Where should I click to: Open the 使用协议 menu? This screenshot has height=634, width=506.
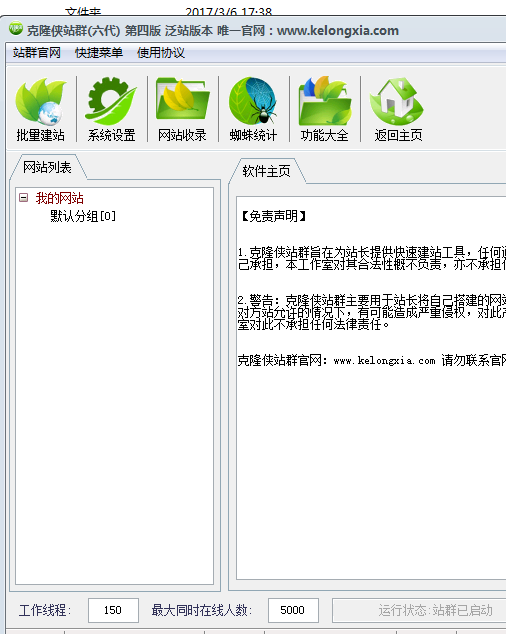[x=161, y=53]
